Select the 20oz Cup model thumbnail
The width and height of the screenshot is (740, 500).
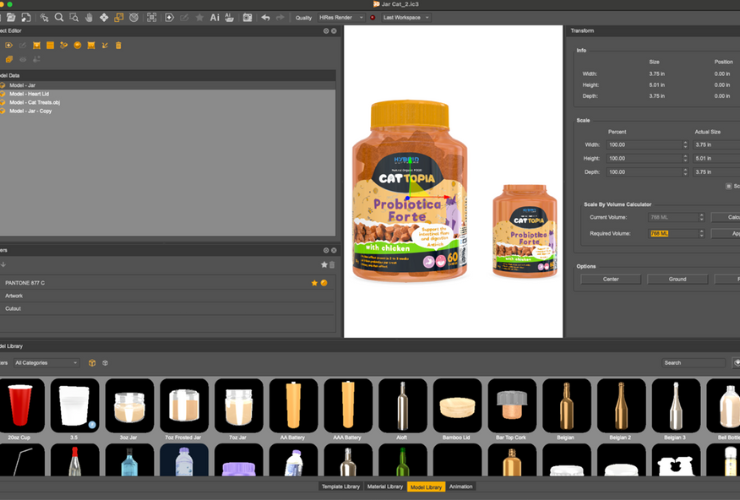tap(21, 406)
